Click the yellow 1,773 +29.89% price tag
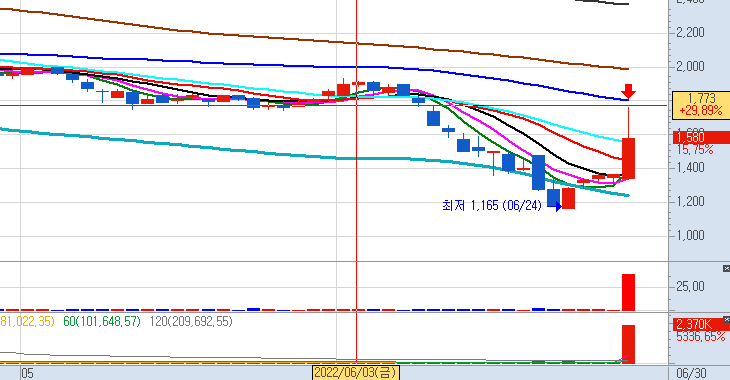The image size is (730, 380). click(x=701, y=105)
